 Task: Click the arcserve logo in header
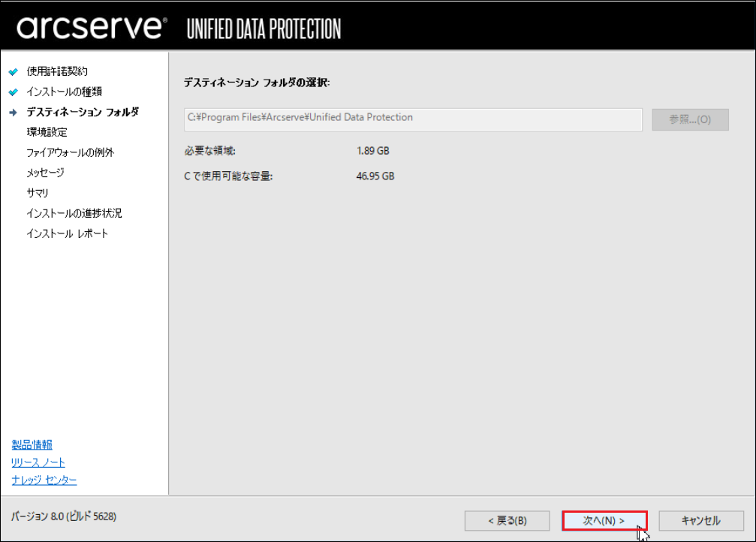click(92, 27)
